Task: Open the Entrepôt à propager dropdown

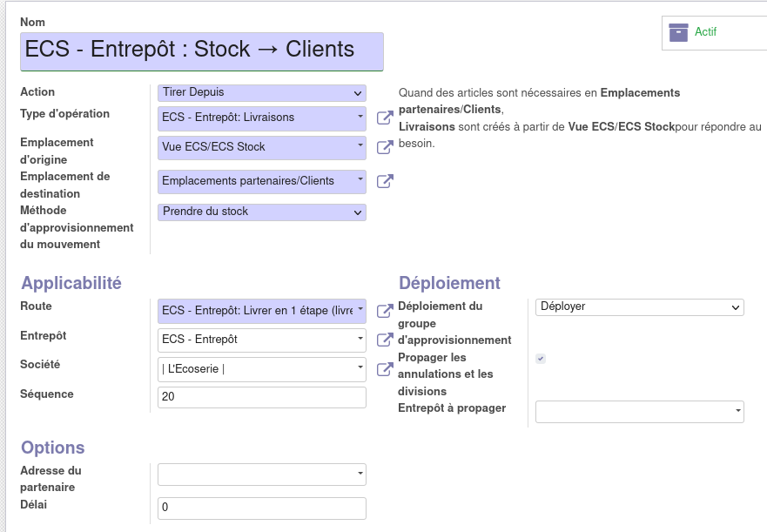Action: point(639,411)
